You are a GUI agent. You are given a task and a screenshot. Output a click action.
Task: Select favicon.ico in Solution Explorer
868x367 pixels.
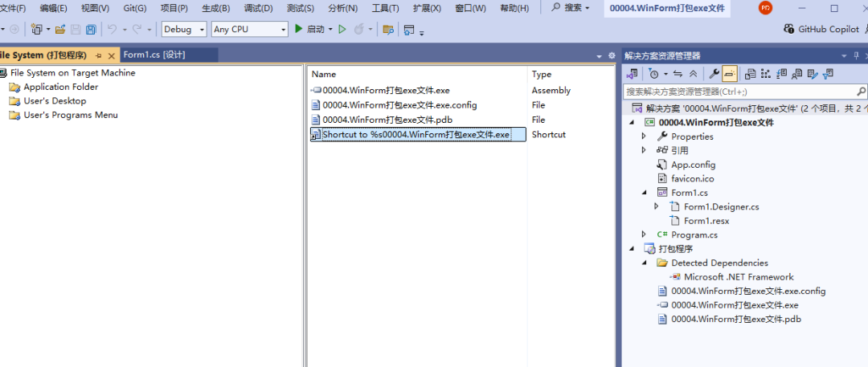coord(686,179)
